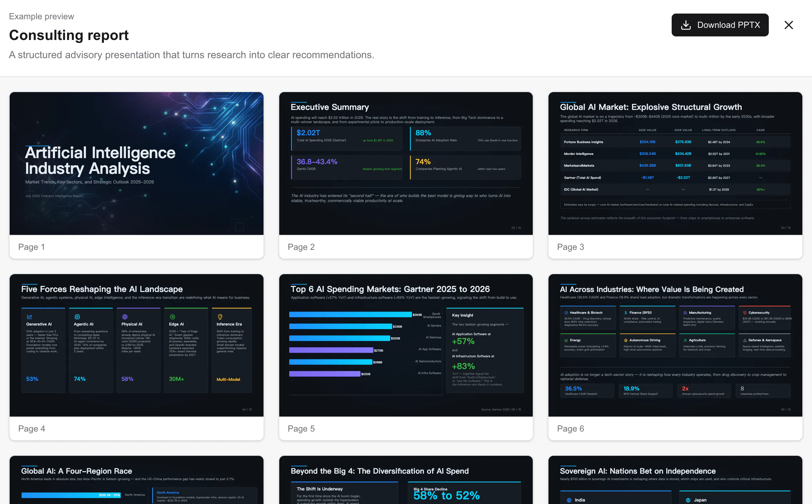Click the +83% infrastructure software figure

[x=463, y=366]
